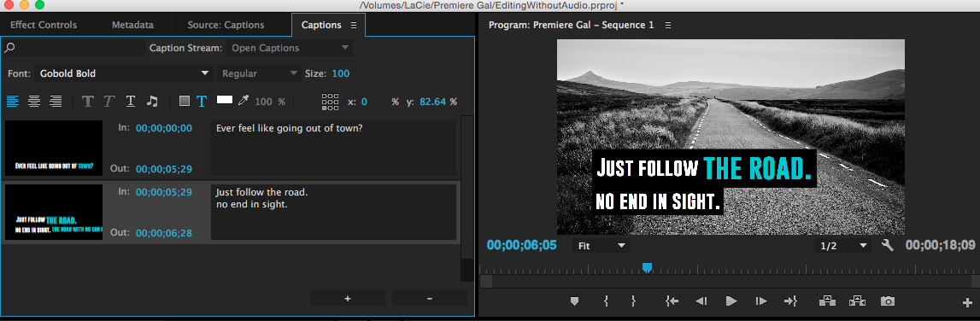The height and width of the screenshot is (321, 980).
Task: Open the Fit zoom level dropdown
Action: click(601, 245)
